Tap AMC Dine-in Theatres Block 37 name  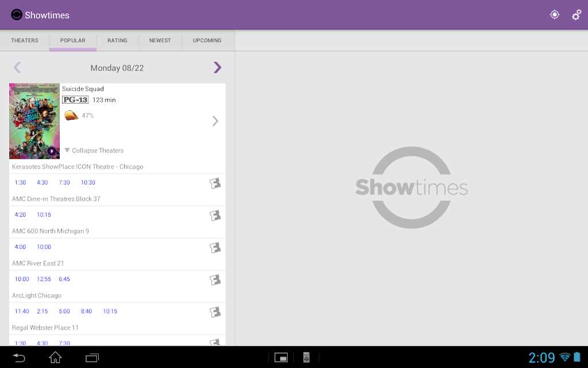(x=56, y=199)
